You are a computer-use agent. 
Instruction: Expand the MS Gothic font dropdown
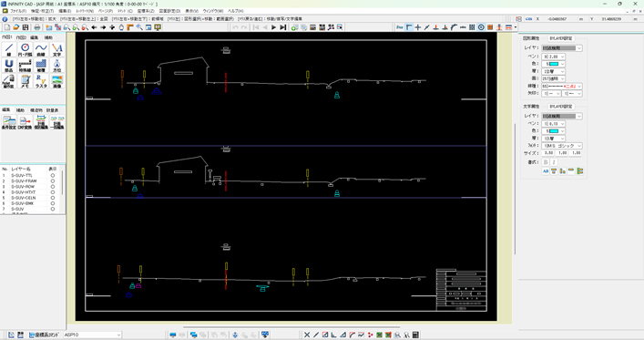click(561, 146)
